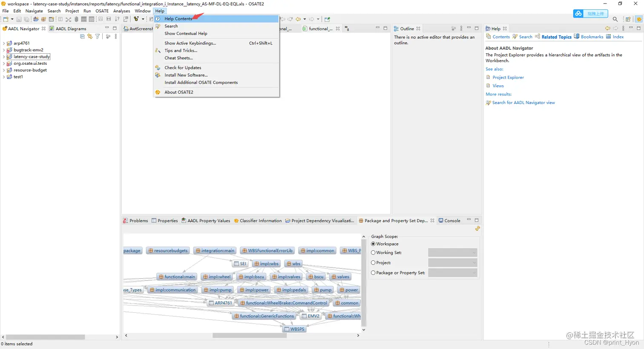Screen dimensions: 644x349
Task: Click Help Contents menu entry
Action: pos(216,19)
